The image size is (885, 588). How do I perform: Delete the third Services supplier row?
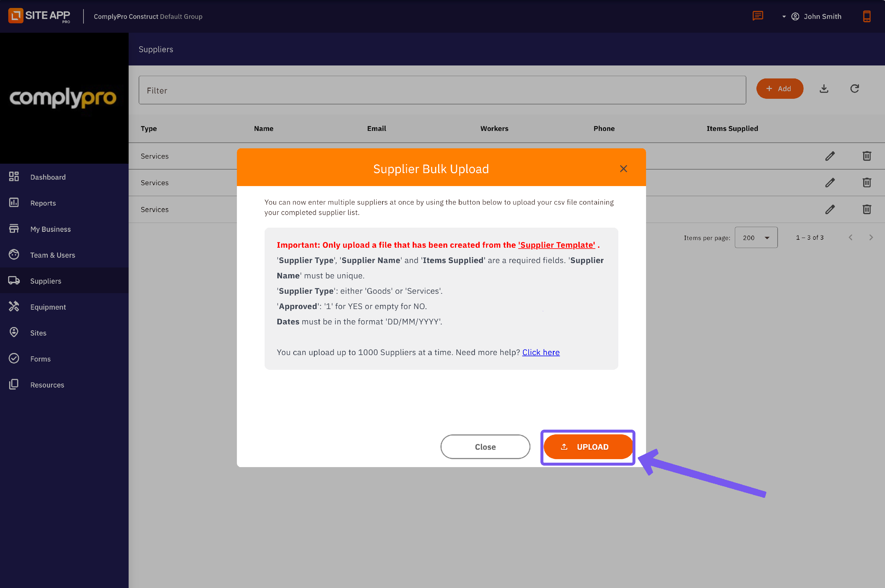coord(866,209)
